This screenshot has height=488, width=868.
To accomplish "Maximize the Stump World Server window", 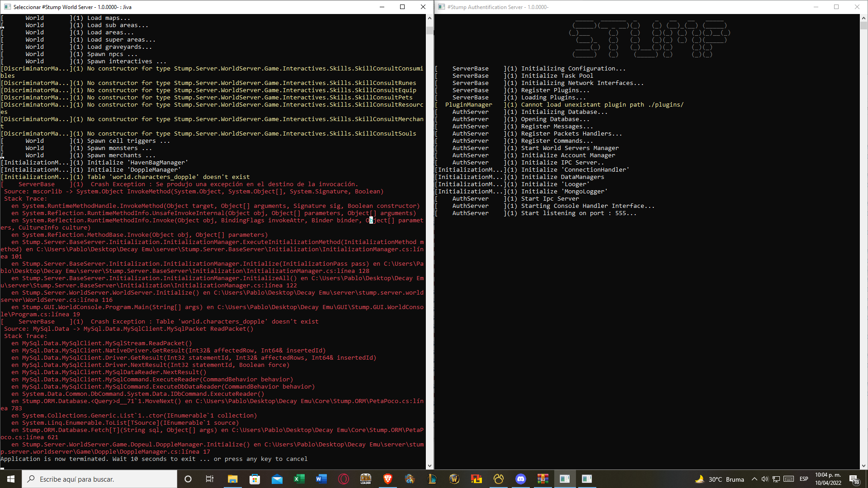I will click(x=402, y=7).
